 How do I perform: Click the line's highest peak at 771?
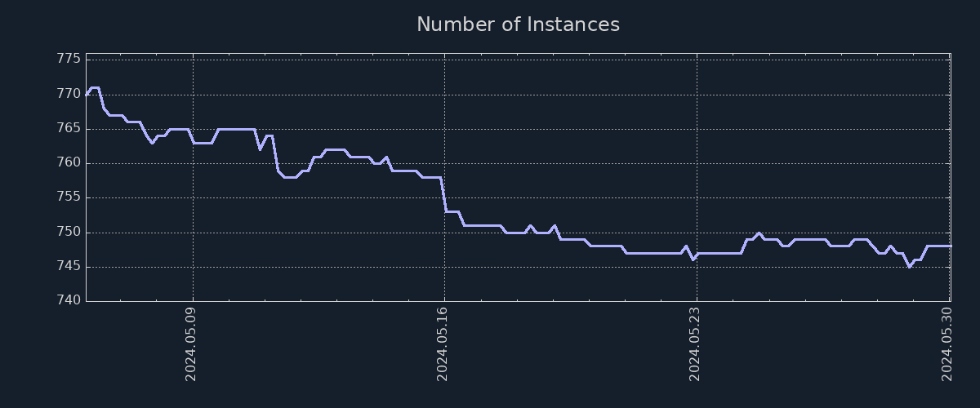tap(94, 87)
